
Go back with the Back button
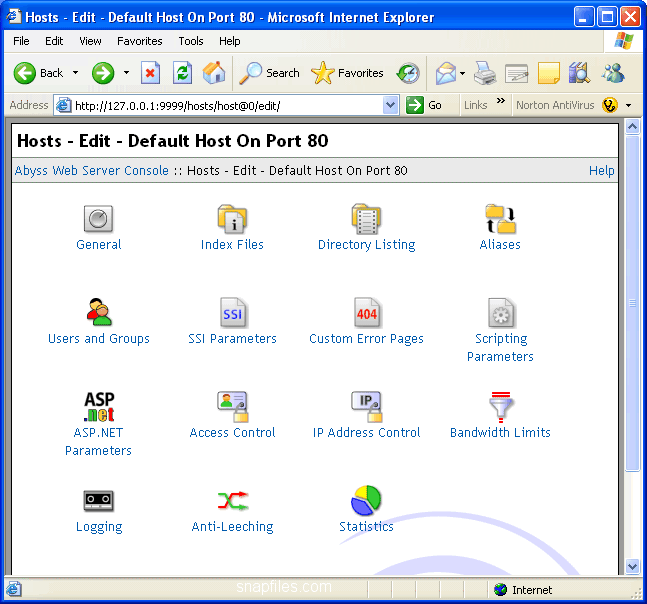coord(38,73)
